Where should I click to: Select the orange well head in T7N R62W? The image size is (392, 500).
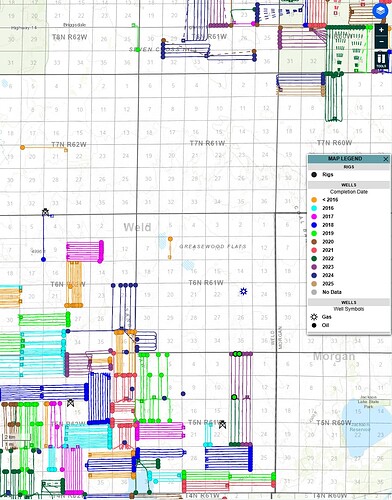click(x=22, y=147)
